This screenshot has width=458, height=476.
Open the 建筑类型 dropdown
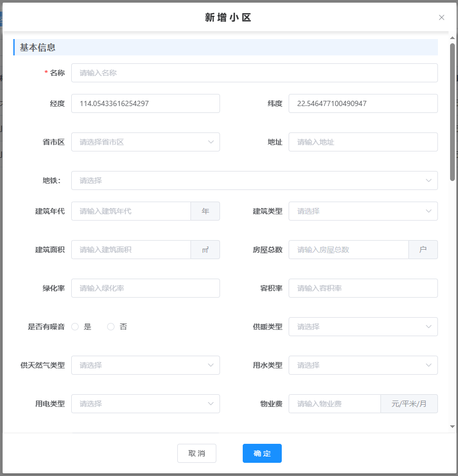coord(362,211)
